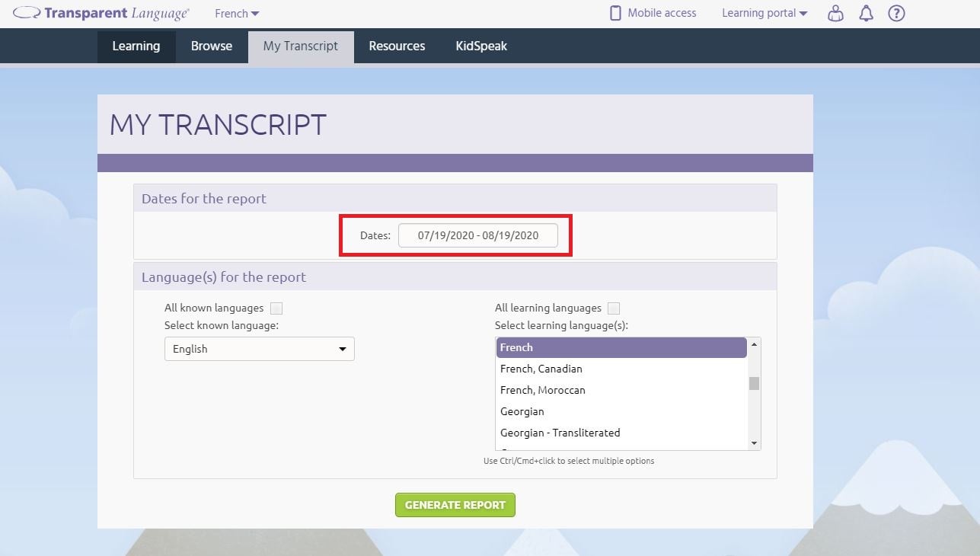Click the Dates field to change report dates
Image resolution: width=980 pixels, height=556 pixels.
point(478,235)
